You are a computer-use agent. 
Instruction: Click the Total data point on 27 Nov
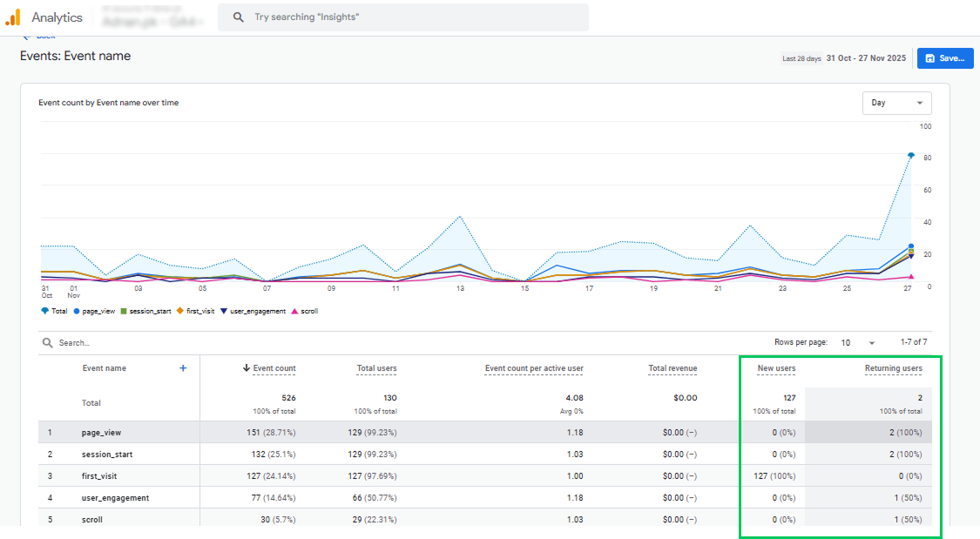[911, 156]
